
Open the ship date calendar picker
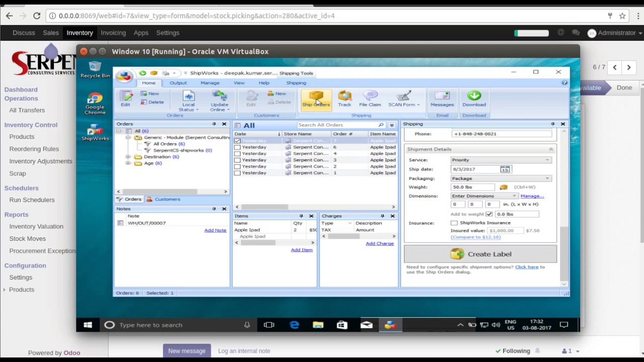(505, 169)
